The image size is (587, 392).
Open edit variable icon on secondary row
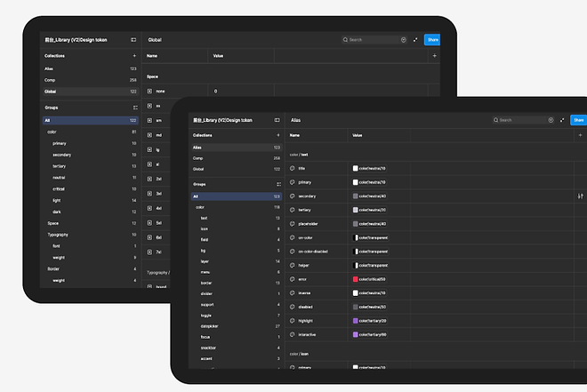580,196
